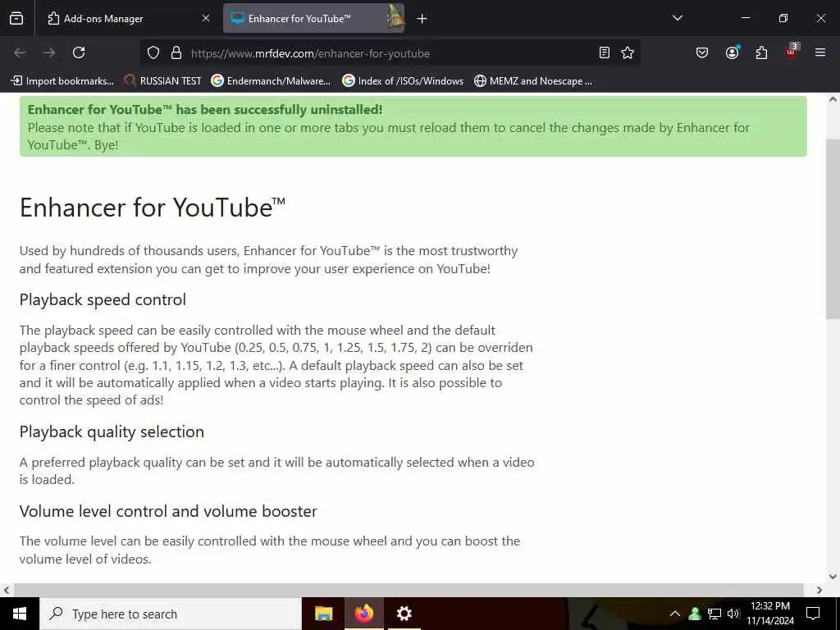Viewport: 840px width, 630px height.
Task: Expand the list all tabs chevron
Action: [677, 18]
